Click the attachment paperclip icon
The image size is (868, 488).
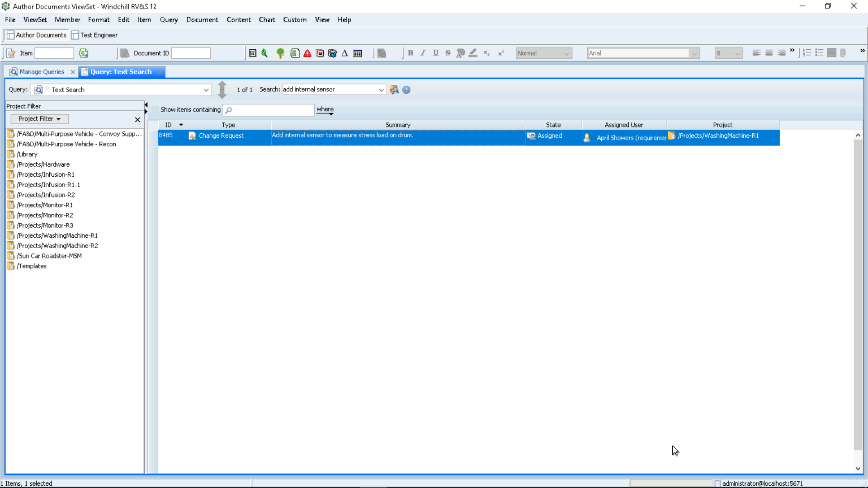[x=843, y=53]
